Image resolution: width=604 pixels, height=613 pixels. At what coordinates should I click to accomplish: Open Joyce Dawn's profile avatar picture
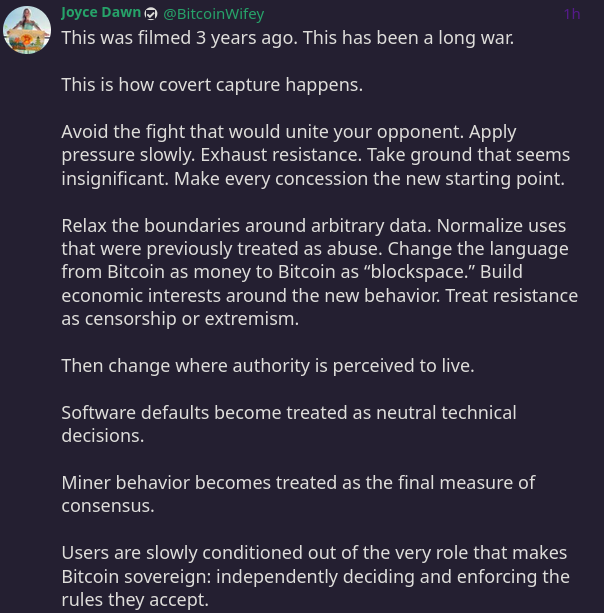27,30
